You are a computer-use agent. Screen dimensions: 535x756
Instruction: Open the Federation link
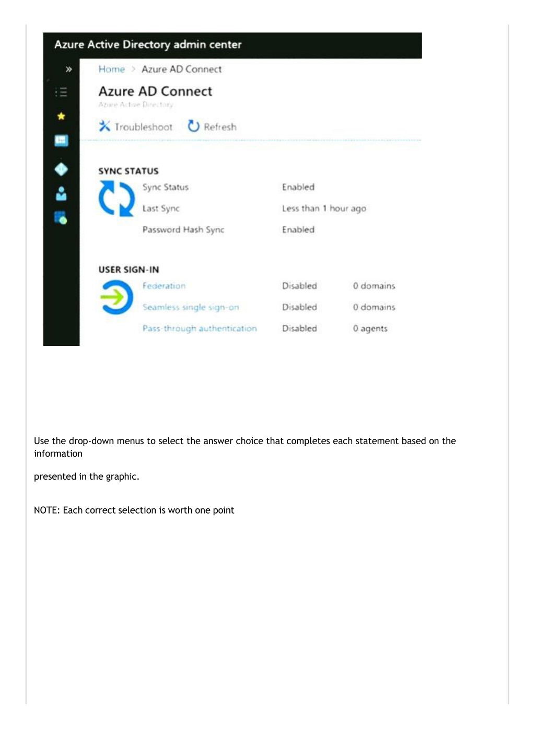pos(164,286)
